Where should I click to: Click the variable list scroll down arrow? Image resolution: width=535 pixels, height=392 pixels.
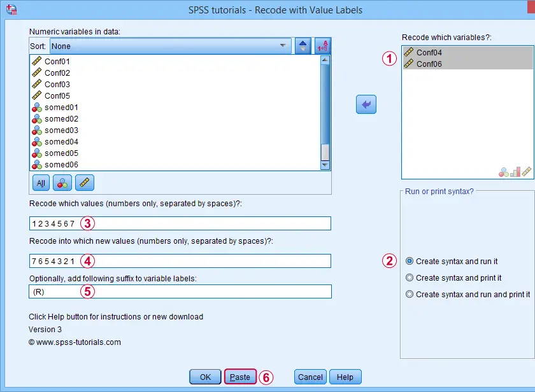[325, 165]
